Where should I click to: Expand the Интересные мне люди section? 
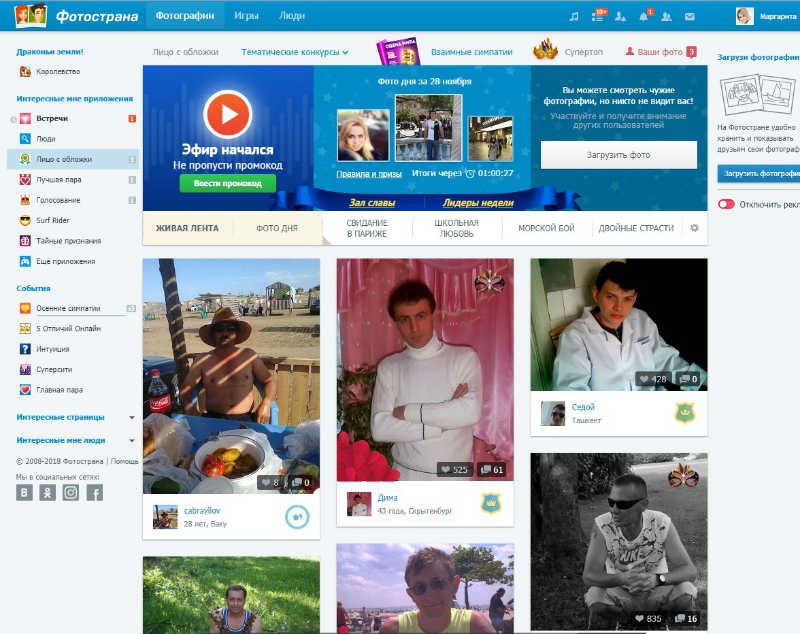click(x=131, y=440)
